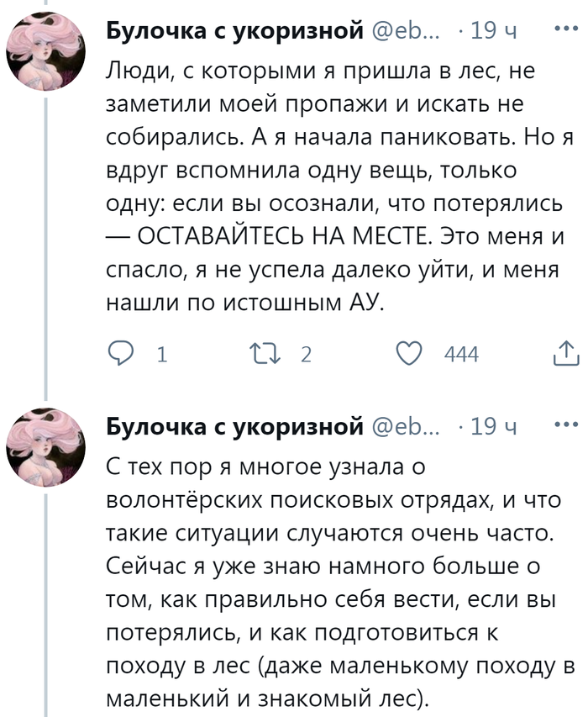Click the share icon on first tweet
This screenshot has width=588, height=717.
565,355
